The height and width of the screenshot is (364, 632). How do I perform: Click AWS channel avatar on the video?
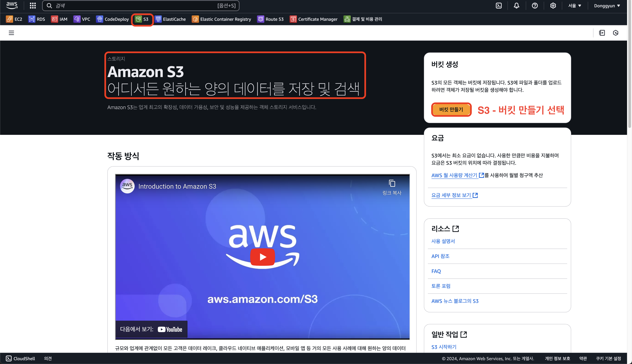point(127,186)
